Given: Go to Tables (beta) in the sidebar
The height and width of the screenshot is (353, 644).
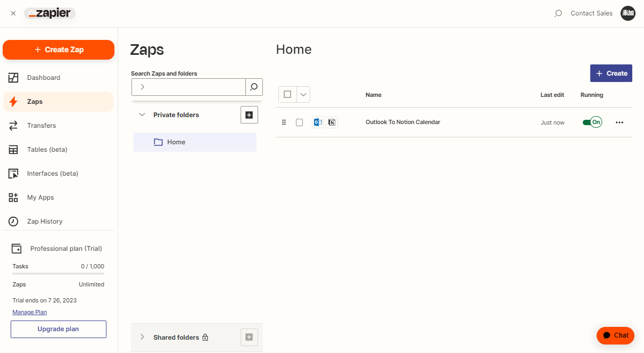Looking at the screenshot, I should tap(47, 150).
